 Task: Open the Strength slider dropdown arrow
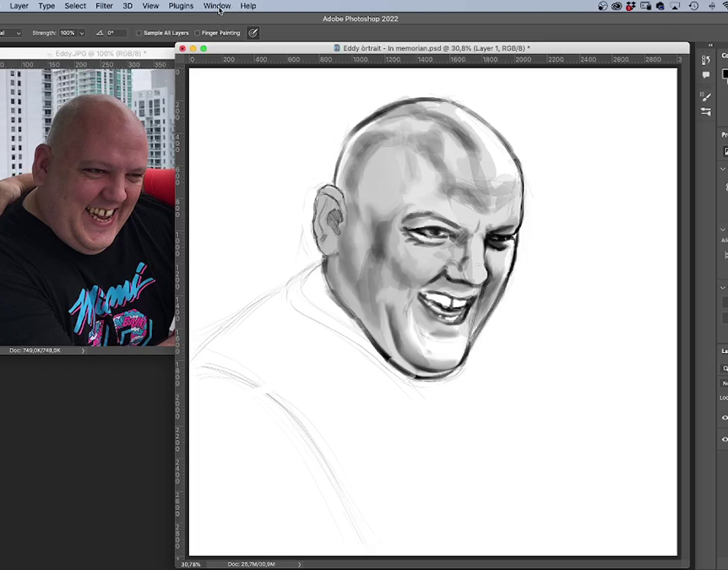point(82,33)
